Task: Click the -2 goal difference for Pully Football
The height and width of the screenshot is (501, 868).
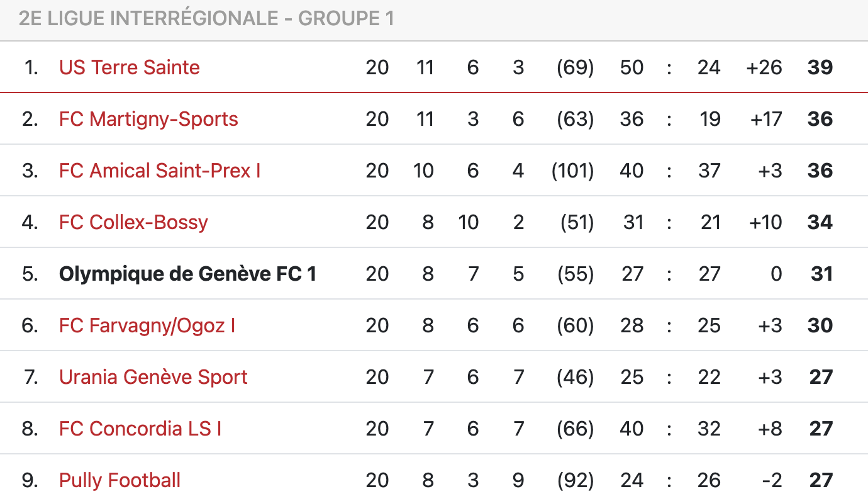Action: point(772,480)
